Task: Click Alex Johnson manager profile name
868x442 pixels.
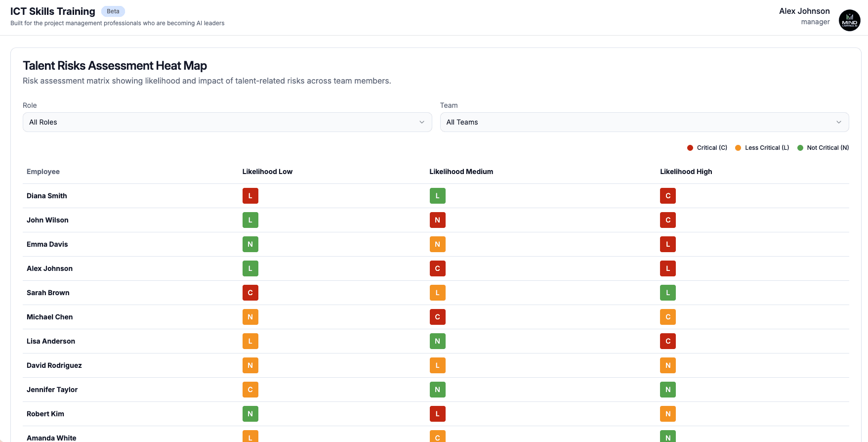Action: [x=804, y=11]
